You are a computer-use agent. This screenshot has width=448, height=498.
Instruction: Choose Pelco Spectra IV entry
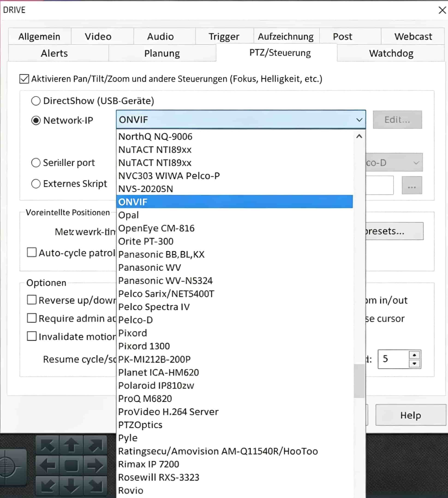point(235,307)
